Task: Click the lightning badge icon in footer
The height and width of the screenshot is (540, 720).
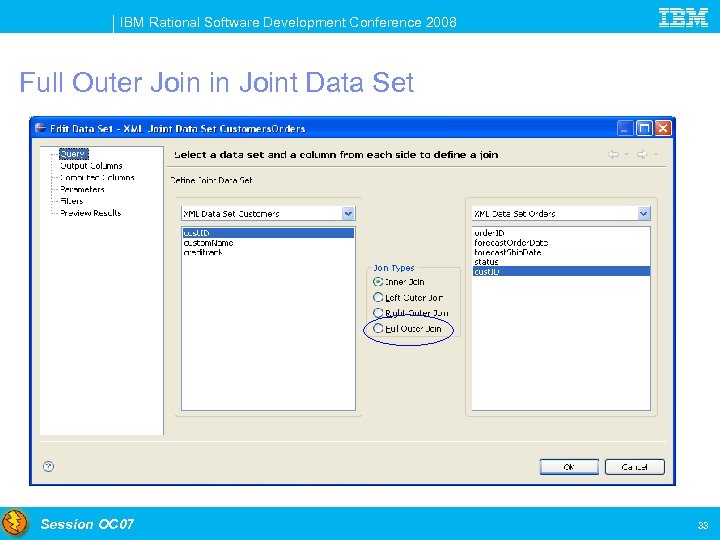Action: point(15,523)
